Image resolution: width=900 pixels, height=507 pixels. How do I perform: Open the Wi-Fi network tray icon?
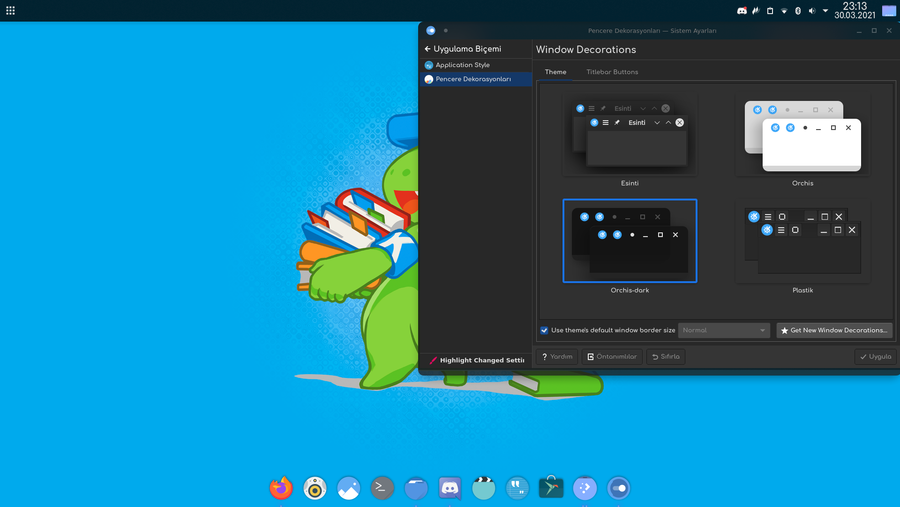[x=784, y=11]
